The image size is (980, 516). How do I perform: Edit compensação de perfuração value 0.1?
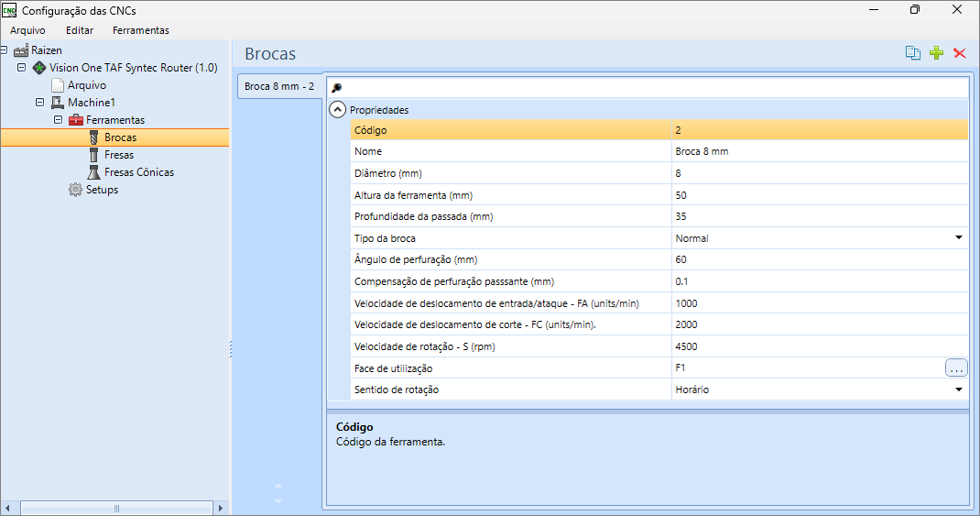[x=820, y=281]
